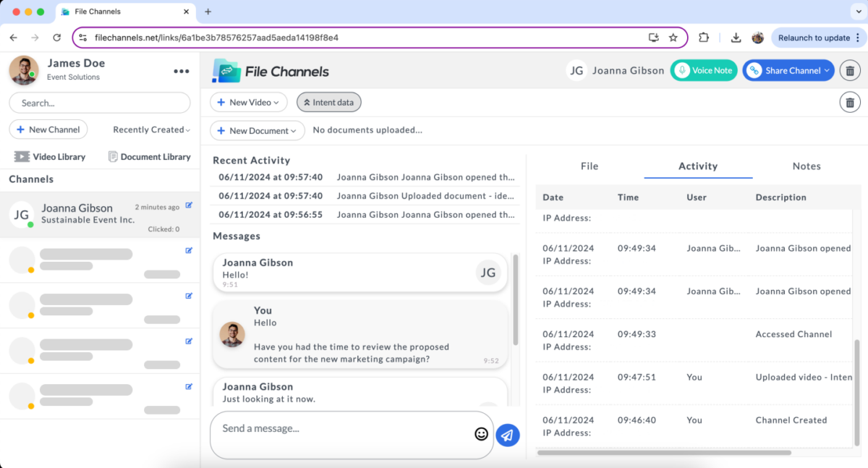868x468 pixels.
Task: Click the Description column header
Action: [780, 197]
